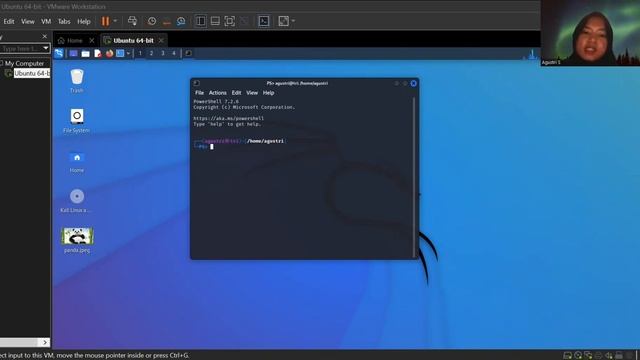Open the terminal launcher dropdown arrow

128,53
